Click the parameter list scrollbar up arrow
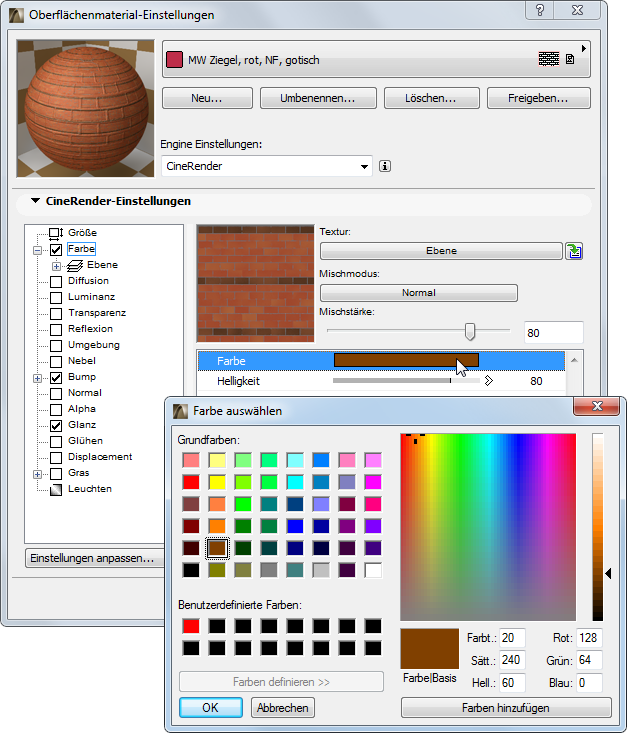The width and height of the screenshot is (627, 733). pyautogui.click(x=574, y=360)
